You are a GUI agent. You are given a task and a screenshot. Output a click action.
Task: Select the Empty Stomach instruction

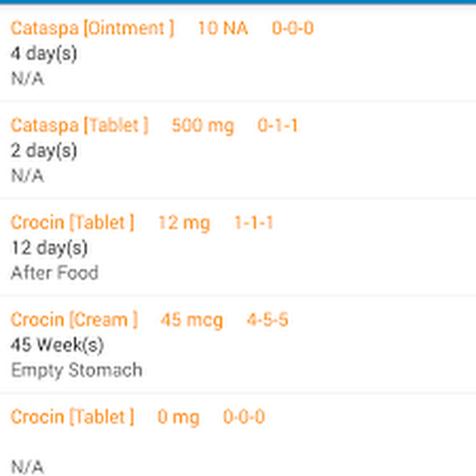pos(77,370)
